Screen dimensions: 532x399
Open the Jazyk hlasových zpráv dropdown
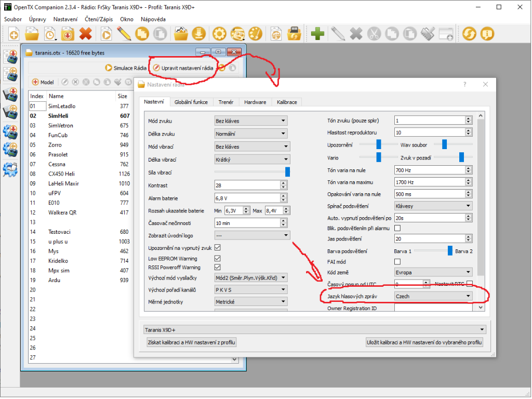coord(432,296)
